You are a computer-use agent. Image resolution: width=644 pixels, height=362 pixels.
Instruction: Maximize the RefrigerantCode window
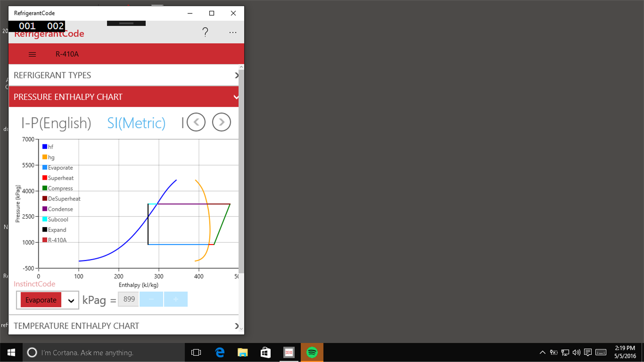click(212, 13)
